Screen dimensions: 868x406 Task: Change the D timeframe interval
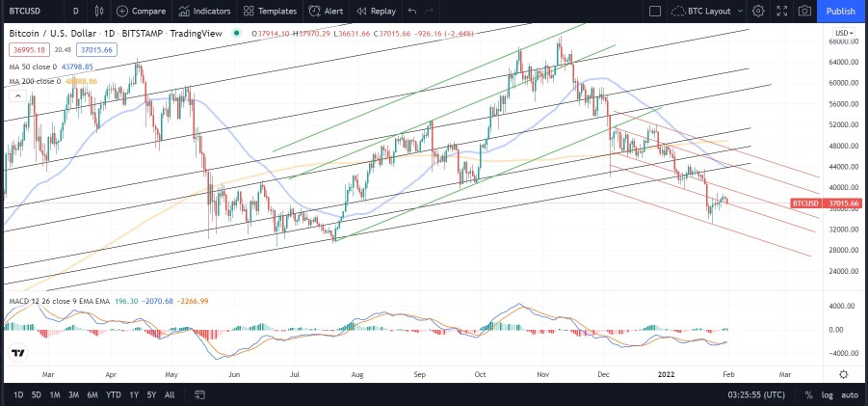(75, 11)
